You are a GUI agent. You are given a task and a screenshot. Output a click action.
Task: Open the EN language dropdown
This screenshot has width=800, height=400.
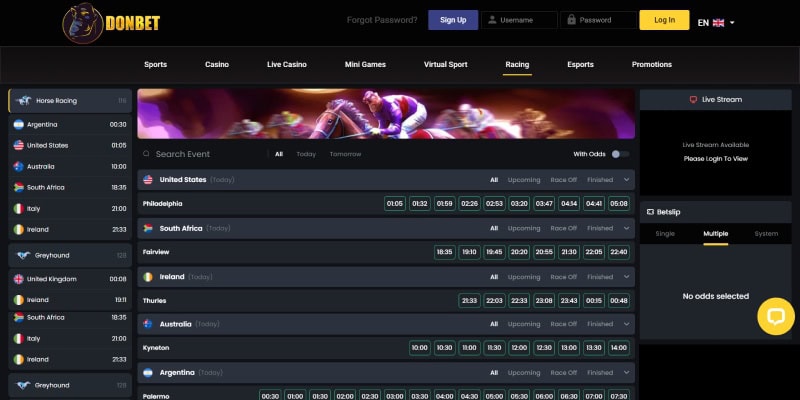(x=717, y=21)
